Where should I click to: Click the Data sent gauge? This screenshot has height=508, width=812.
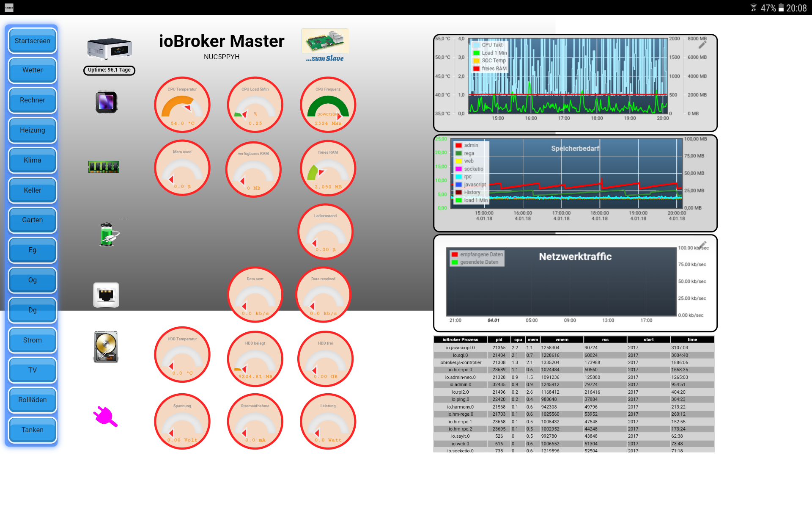point(255,295)
